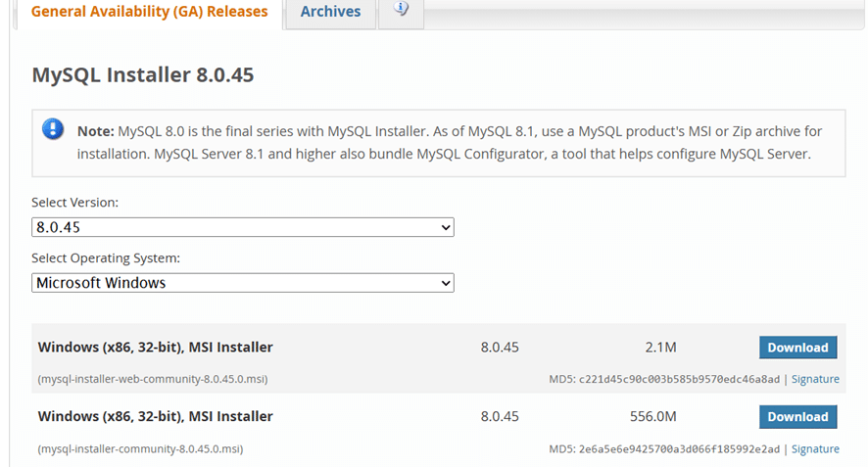Screen dimensions: 868x467
Task: Click the first Windows MSI Installer row title
Action: coord(155,348)
